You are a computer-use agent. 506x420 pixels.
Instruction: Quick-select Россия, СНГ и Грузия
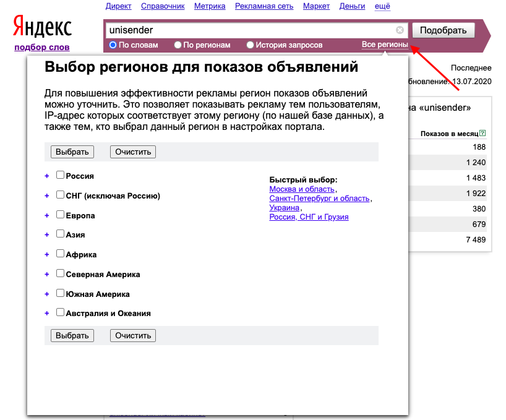click(309, 217)
